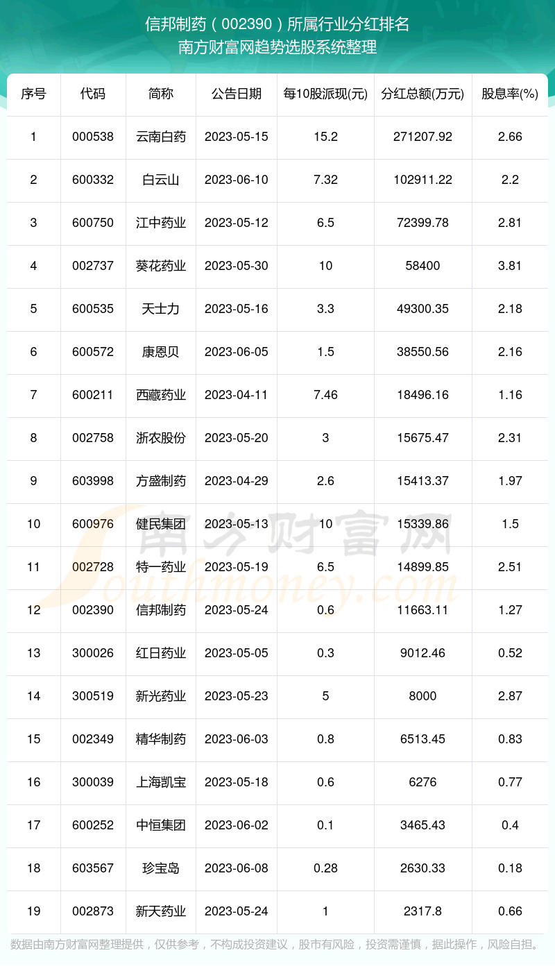Screen dimensions: 555x980
Task: Select the 简称 column header
Action: click(161, 94)
